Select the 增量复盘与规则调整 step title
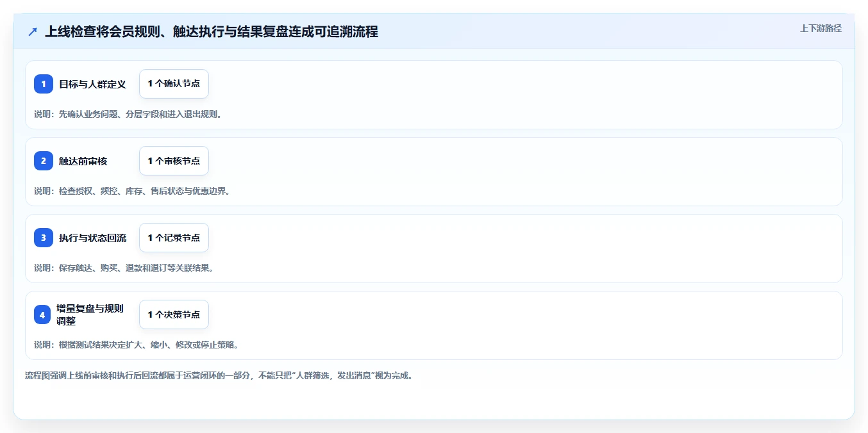This screenshot has height=433, width=868. [x=90, y=315]
